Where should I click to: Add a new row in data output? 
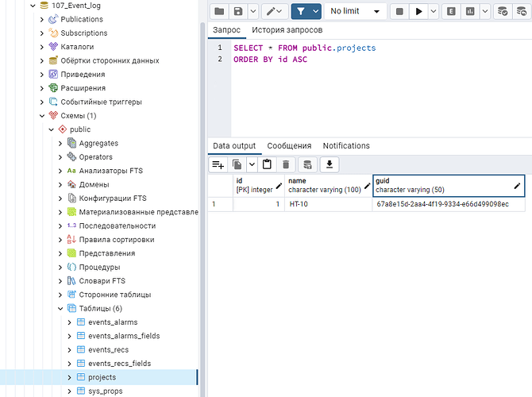point(218,164)
